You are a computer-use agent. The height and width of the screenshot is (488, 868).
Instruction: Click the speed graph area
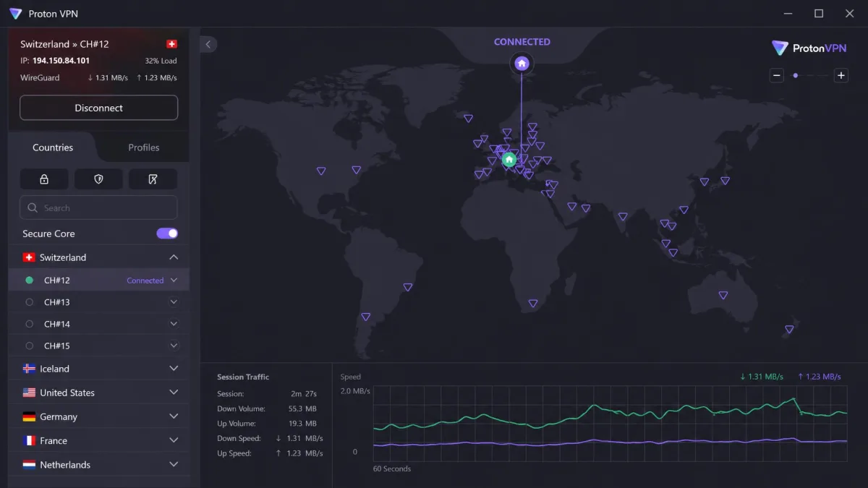pos(610,423)
